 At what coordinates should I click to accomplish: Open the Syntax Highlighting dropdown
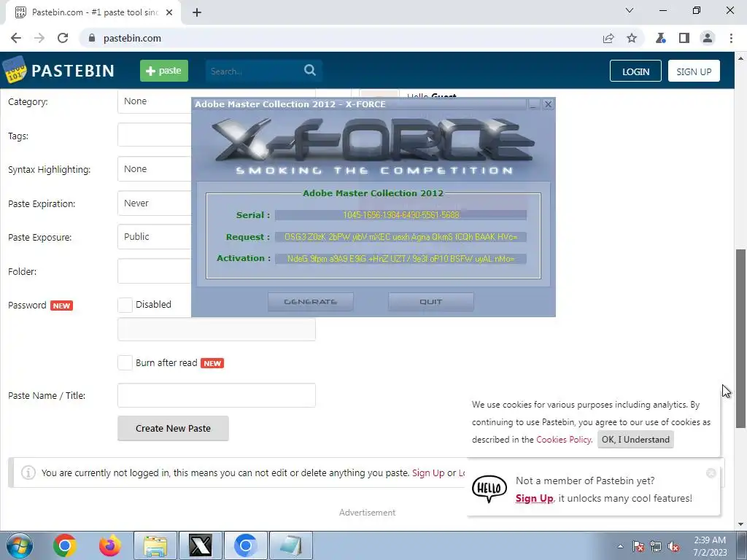pyautogui.click(x=155, y=169)
